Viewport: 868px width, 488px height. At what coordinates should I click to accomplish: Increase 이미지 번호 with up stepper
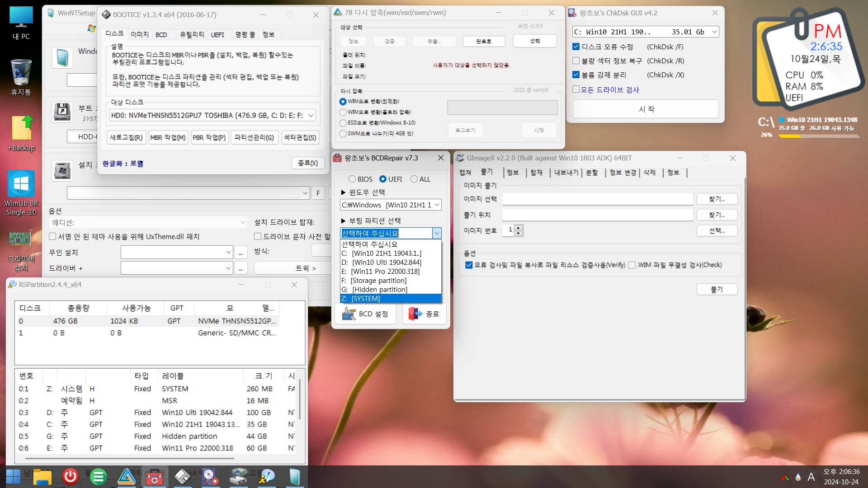[x=518, y=228]
